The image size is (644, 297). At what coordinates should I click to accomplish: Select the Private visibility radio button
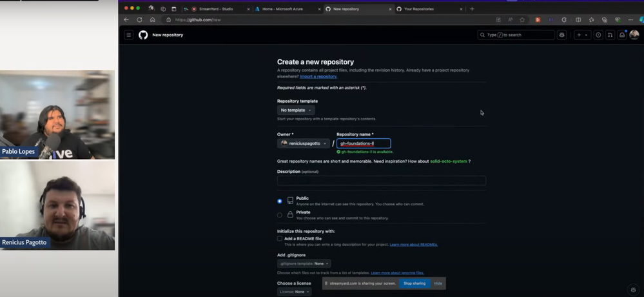tap(280, 215)
